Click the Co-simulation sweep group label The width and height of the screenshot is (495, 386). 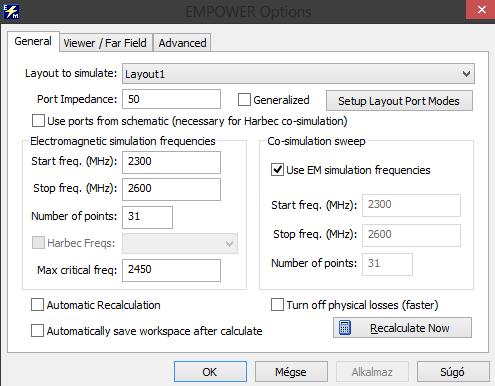(x=316, y=141)
